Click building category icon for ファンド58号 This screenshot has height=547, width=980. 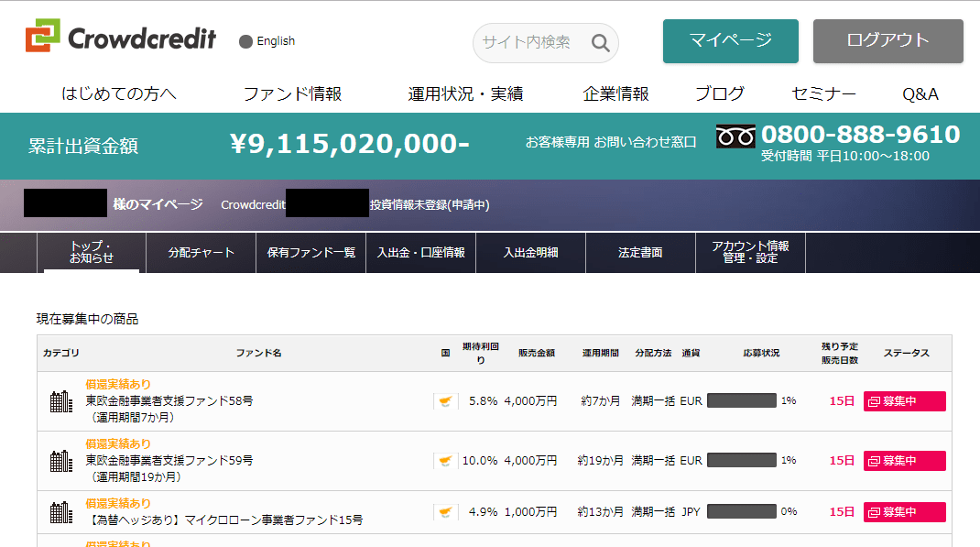61,401
